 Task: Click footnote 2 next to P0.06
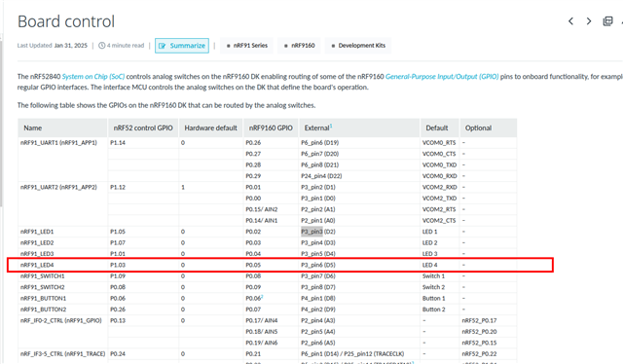(x=262, y=297)
